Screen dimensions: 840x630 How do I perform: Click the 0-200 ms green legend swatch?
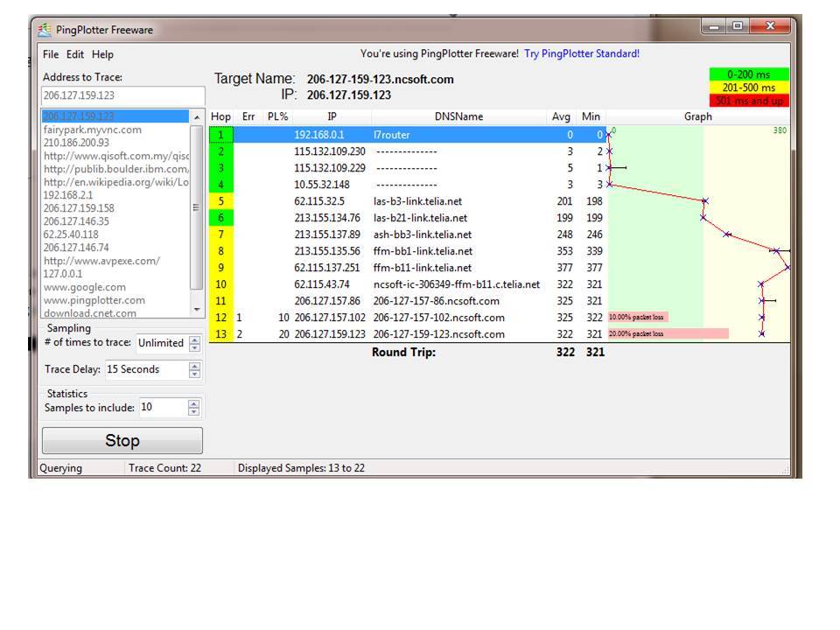749,74
